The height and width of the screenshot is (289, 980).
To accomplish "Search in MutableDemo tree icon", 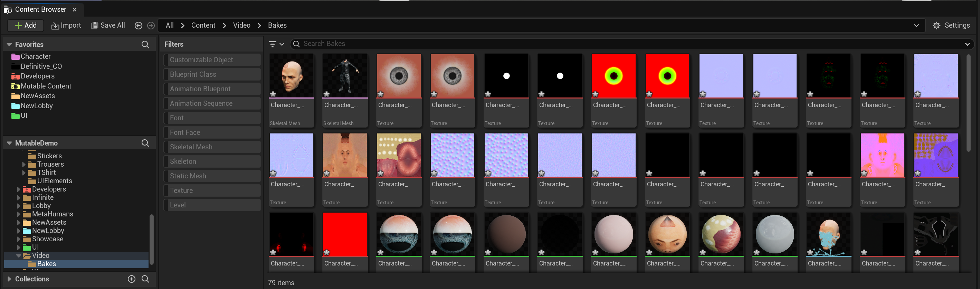I will (x=145, y=143).
